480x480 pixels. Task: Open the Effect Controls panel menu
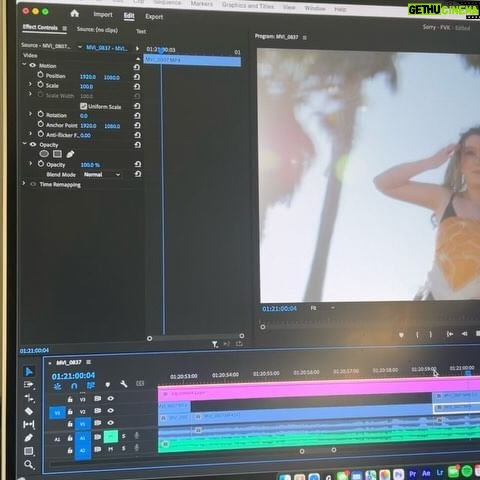tap(64, 28)
